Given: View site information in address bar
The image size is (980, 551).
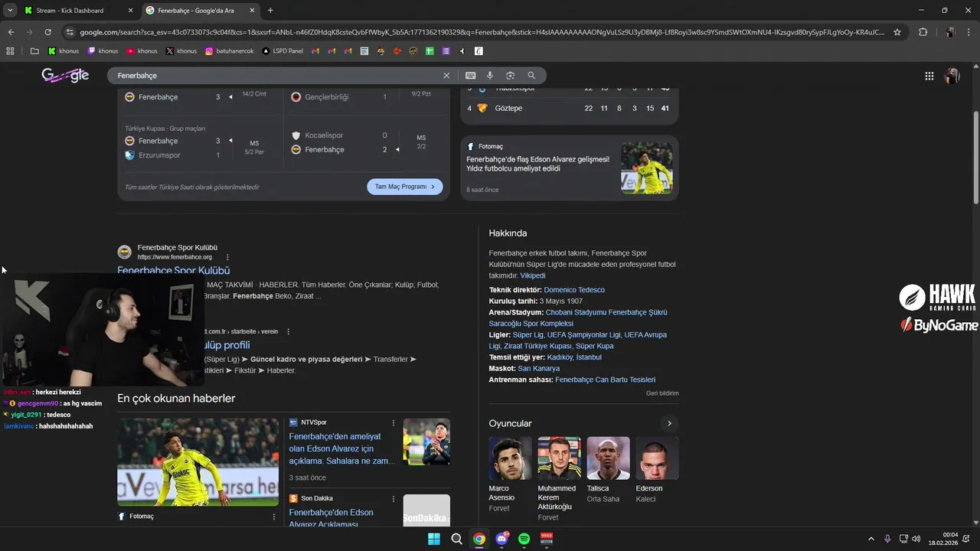Looking at the screenshot, I should [x=70, y=32].
